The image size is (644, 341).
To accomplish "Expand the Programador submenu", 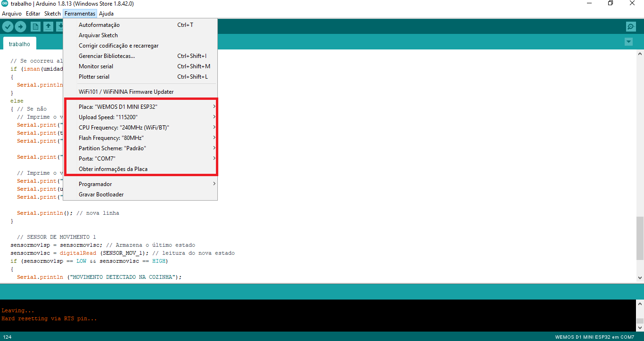I will coord(140,184).
